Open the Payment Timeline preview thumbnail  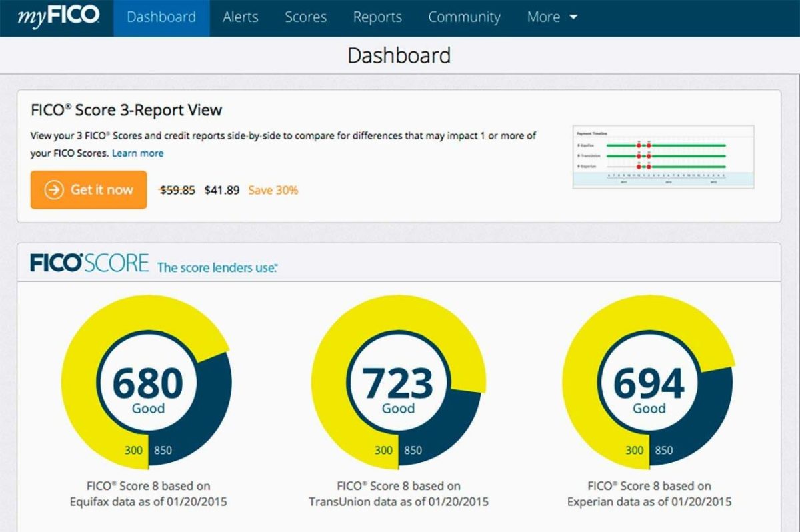(663, 157)
